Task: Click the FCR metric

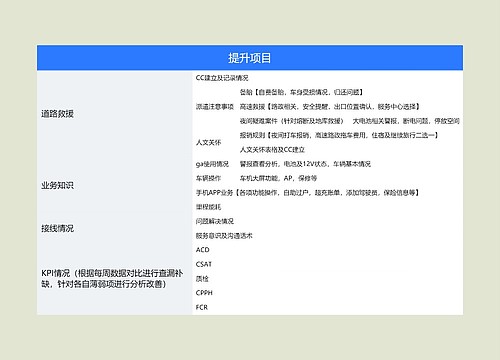Action: coord(202,307)
